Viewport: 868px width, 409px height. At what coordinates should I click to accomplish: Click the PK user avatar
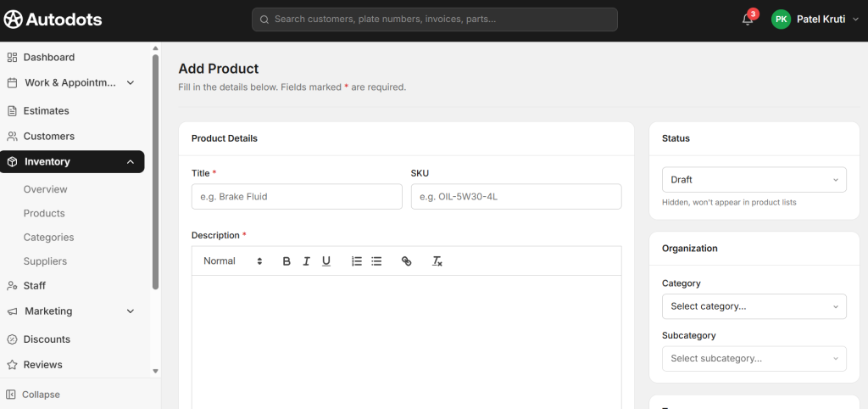[781, 20]
